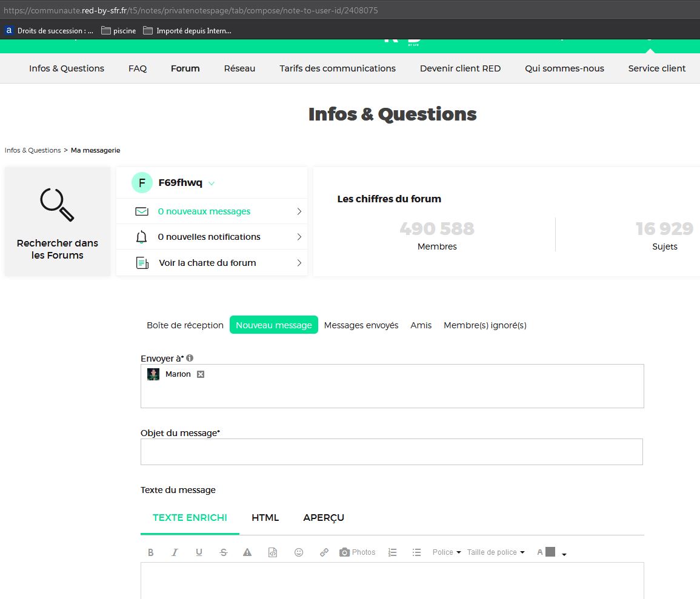Open Qui sommes-nous nav item

564,68
